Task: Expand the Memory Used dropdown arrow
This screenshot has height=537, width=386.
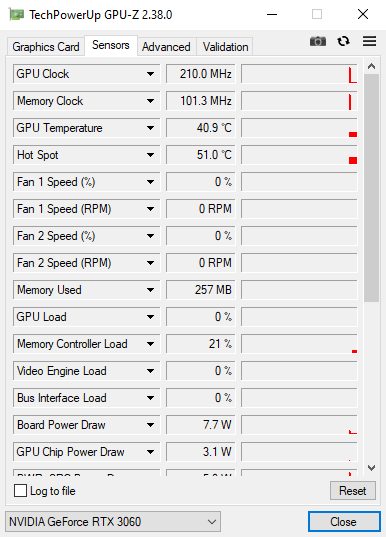Action: tap(150, 290)
